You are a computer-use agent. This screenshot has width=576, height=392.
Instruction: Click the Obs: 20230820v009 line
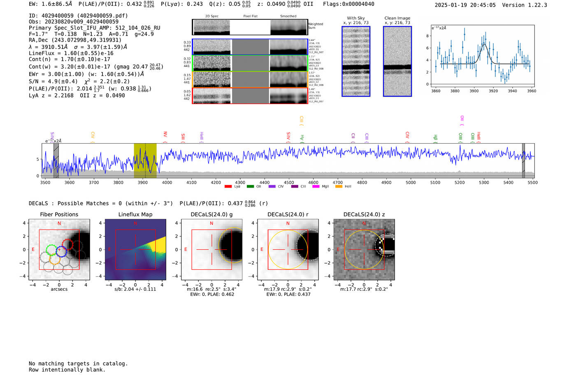click(x=74, y=22)
